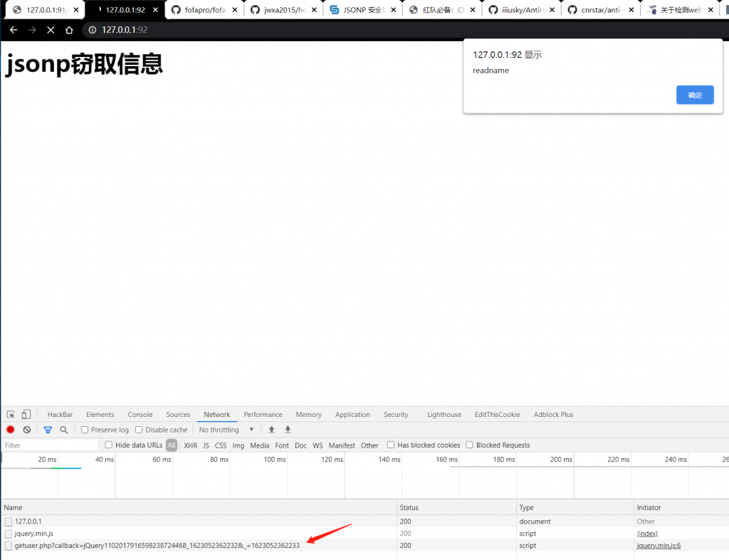Image resolution: width=729 pixels, height=560 pixels.
Task: Filter requests by Img type
Action: (x=238, y=445)
